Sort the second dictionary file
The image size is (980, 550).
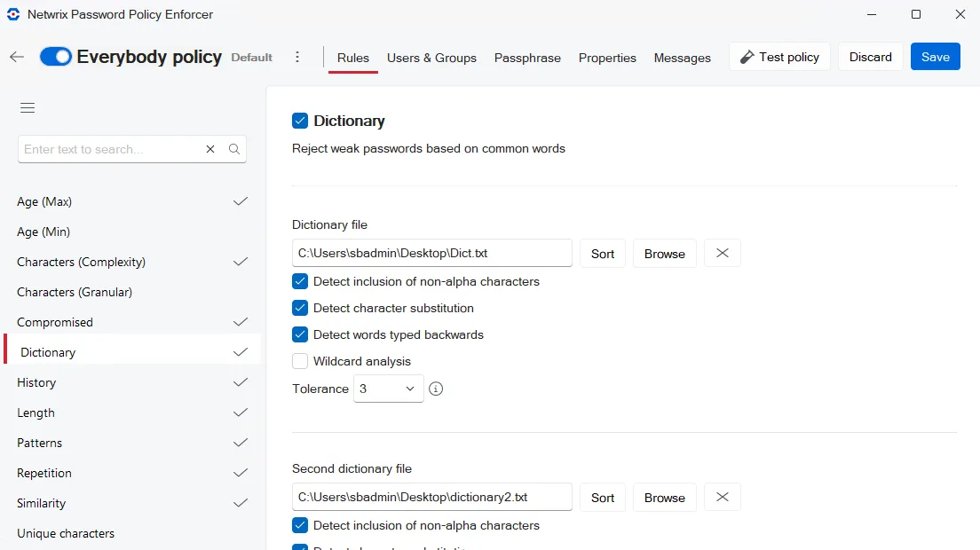[603, 498]
